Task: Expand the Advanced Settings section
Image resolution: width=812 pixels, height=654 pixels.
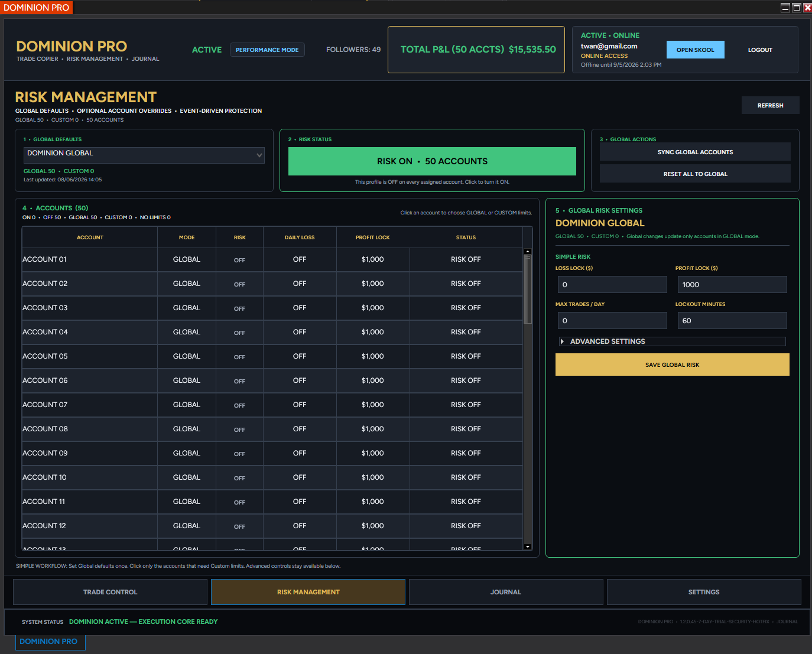Action: tap(673, 341)
